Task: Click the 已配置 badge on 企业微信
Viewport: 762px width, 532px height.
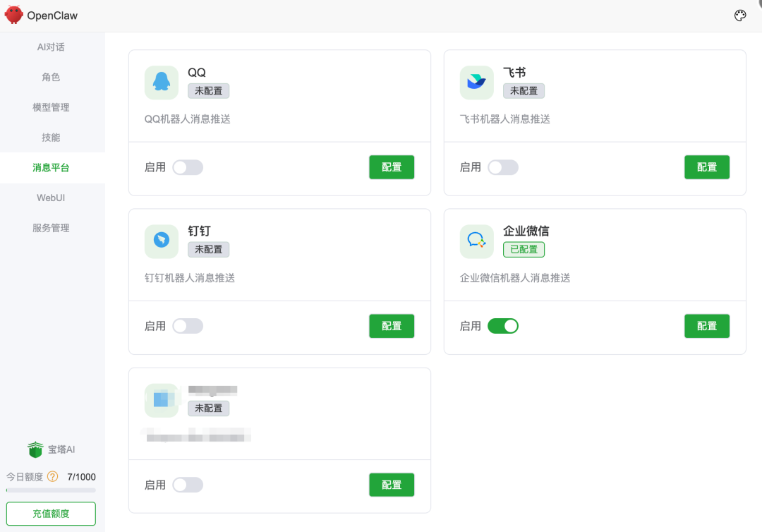Action: (x=524, y=249)
